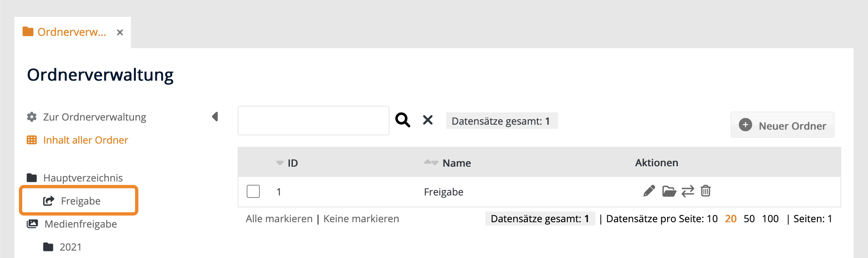Image resolution: width=868 pixels, height=258 pixels.
Task: Tick the checkbox for row ID 1
Action: (x=253, y=192)
